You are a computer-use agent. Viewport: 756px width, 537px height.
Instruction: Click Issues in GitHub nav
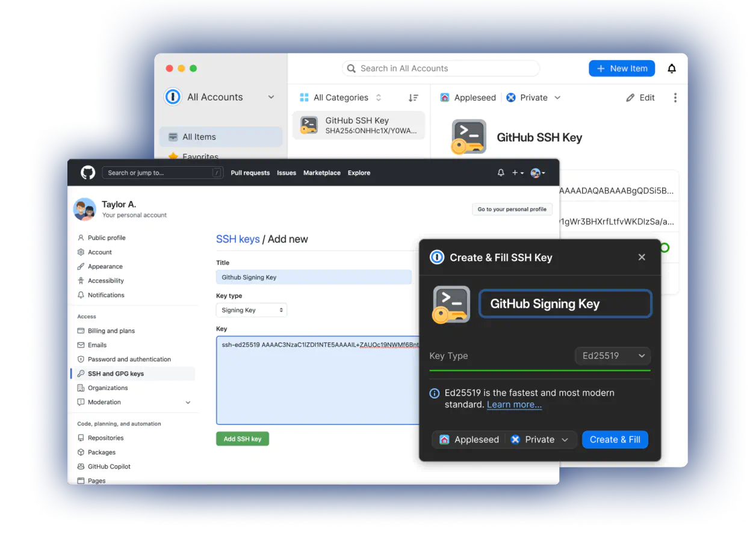[287, 173]
